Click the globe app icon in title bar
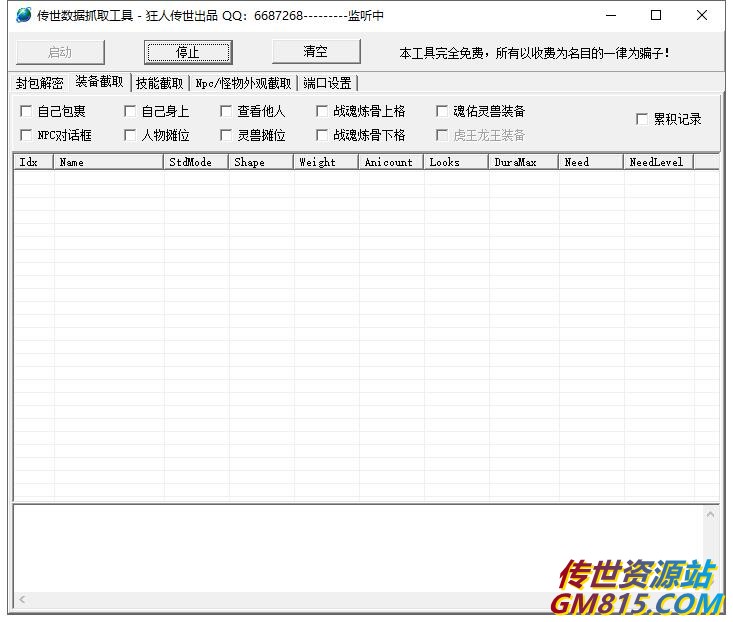 click(23, 15)
